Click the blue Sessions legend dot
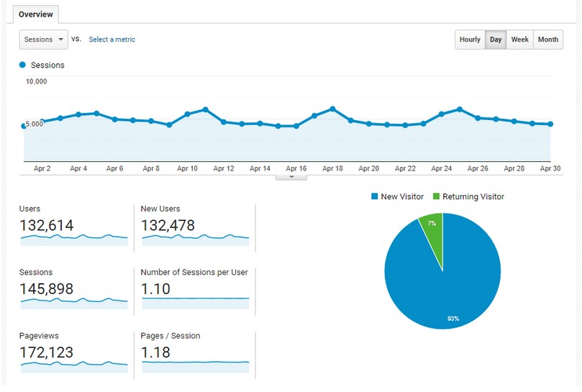Screen dimensions: 582x392 pos(22,65)
